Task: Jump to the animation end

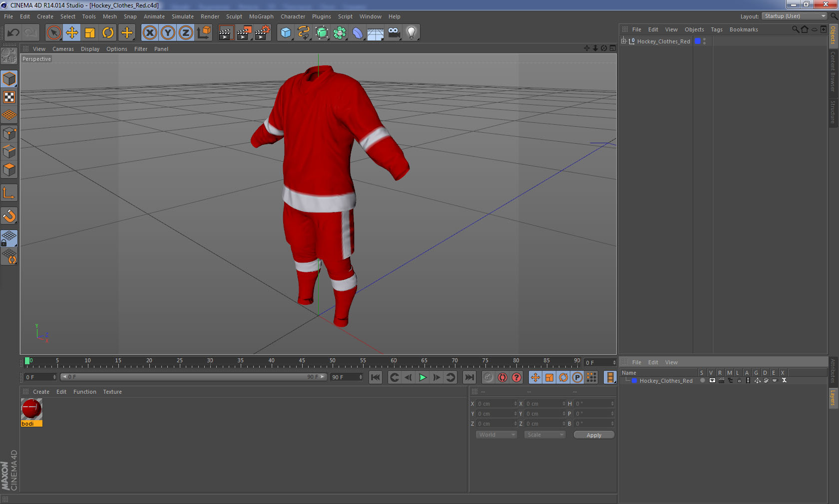Action: click(x=469, y=377)
